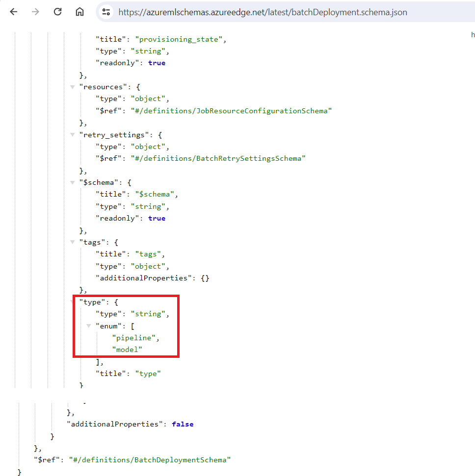This screenshot has height=476, width=475.
Task: Collapse the "retry_settings" object node
Action: 72,135
